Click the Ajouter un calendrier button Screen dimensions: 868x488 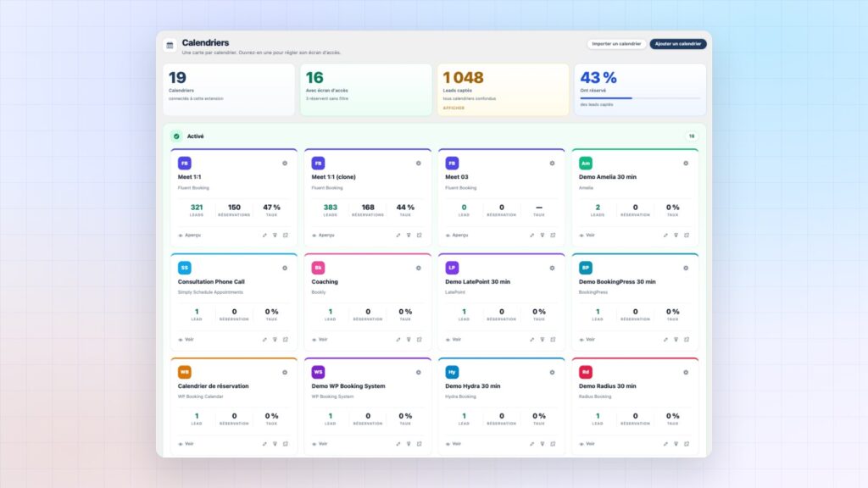pos(677,44)
